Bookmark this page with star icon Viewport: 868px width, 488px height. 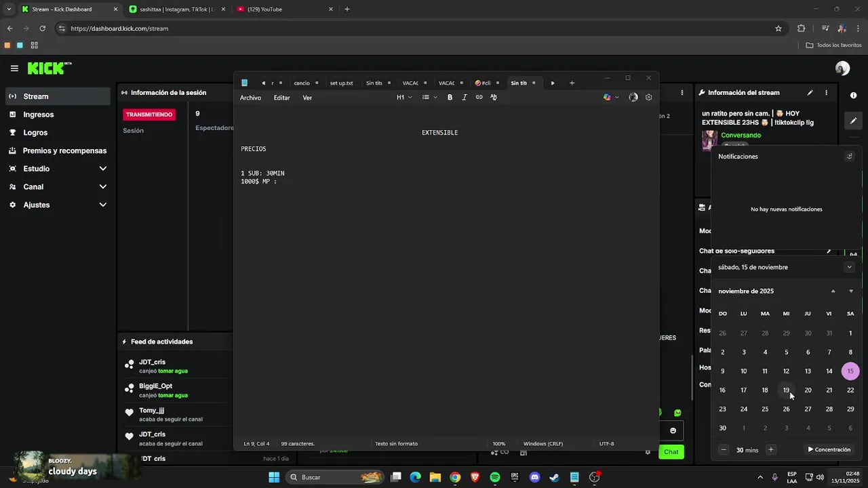pyautogui.click(x=778, y=28)
